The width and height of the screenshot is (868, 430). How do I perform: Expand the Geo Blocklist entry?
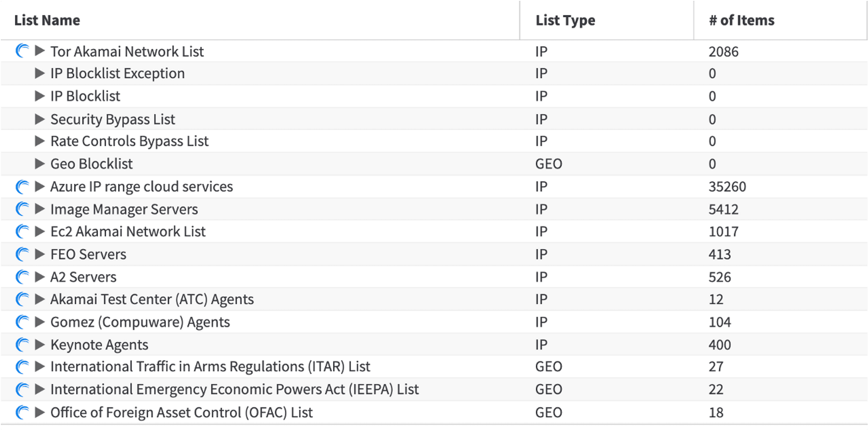[40, 164]
